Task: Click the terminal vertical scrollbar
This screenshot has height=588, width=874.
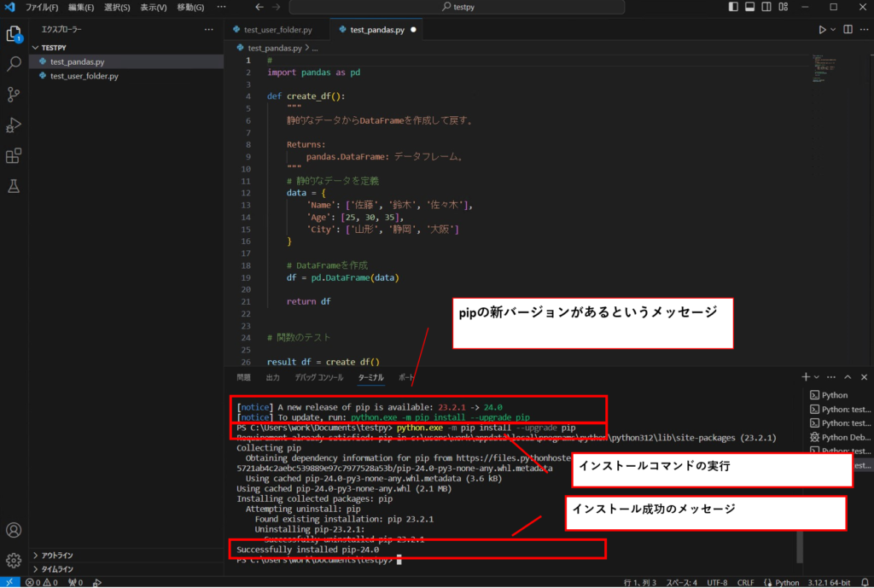Action: coord(800,546)
